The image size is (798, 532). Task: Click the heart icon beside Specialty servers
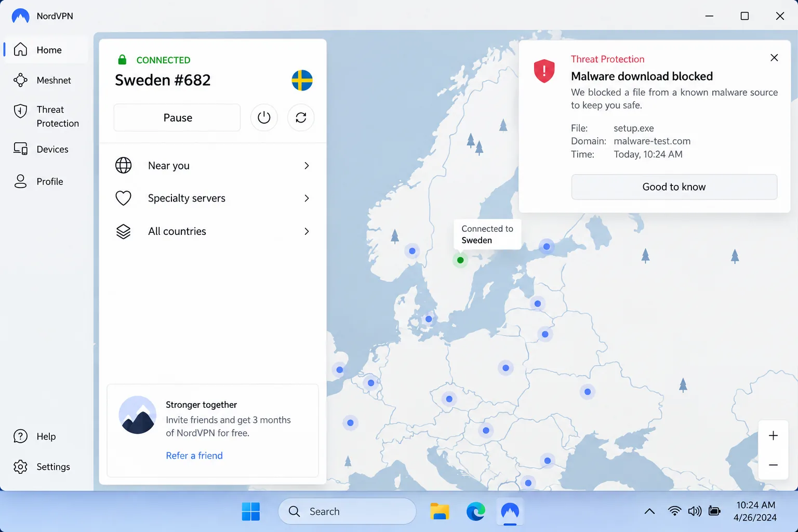coord(123,198)
